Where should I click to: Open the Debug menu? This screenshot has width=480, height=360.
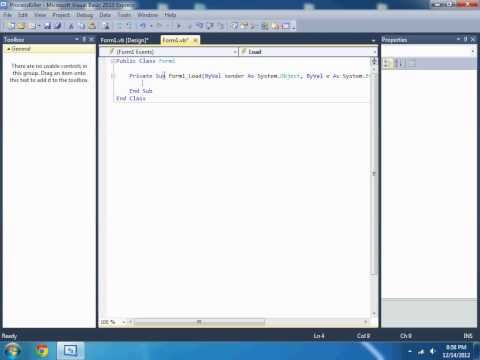(85, 15)
